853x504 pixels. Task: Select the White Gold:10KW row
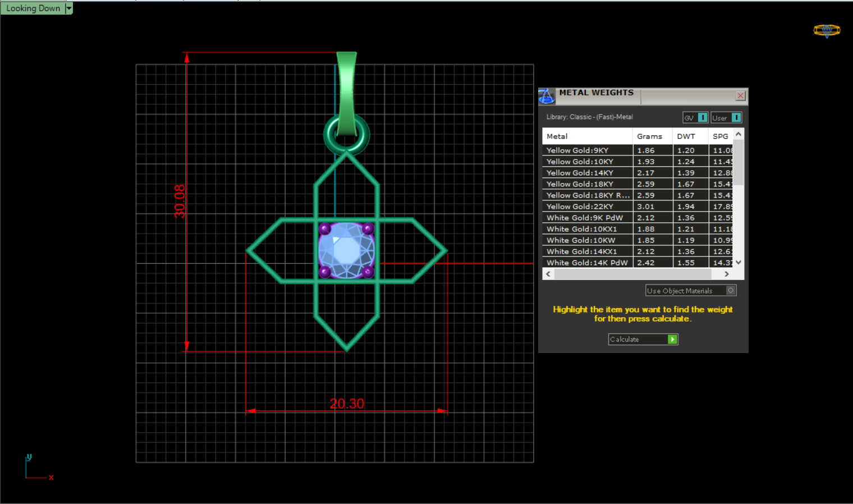(581, 240)
